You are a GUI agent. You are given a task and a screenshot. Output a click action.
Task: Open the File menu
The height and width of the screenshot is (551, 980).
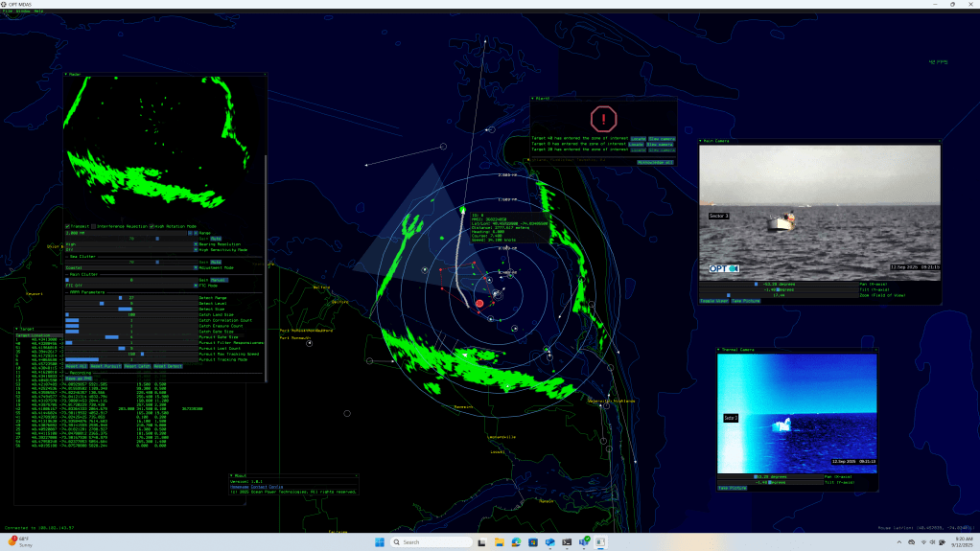[x=7, y=11]
